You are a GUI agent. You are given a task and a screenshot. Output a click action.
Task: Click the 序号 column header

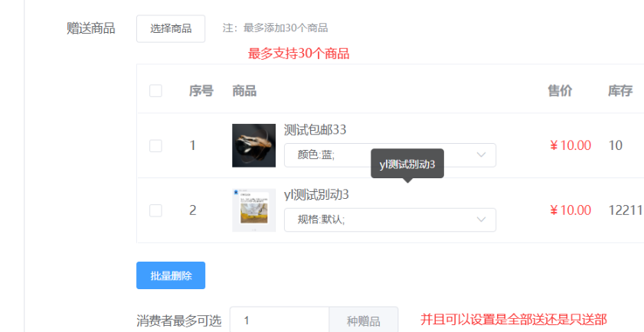click(x=201, y=91)
